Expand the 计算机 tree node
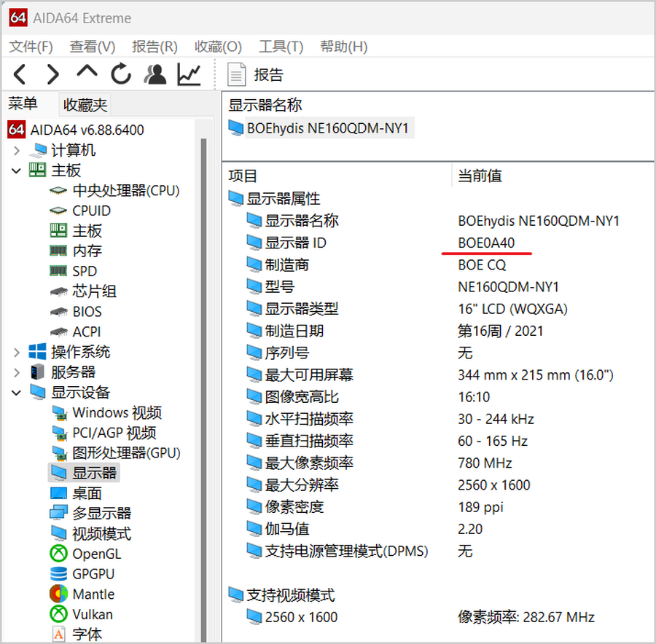The width and height of the screenshot is (656, 644). [x=16, y=151]
